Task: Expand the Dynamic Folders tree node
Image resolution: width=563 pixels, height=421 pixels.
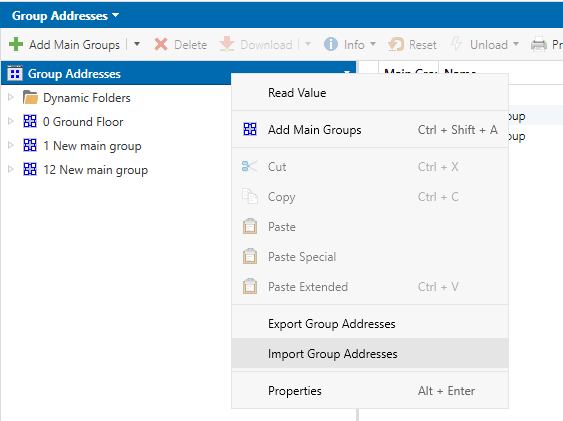Action: coord(11,98)
